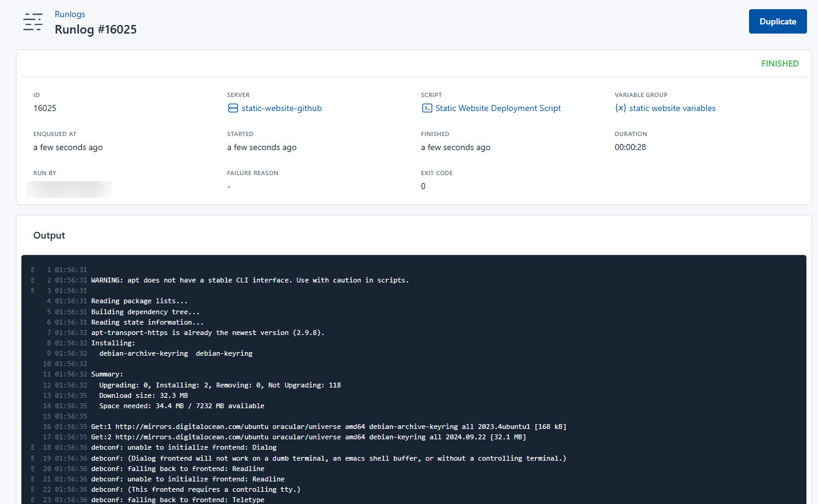Click the exit code value 0
This screenshot has width=818, height=504.
423,186
